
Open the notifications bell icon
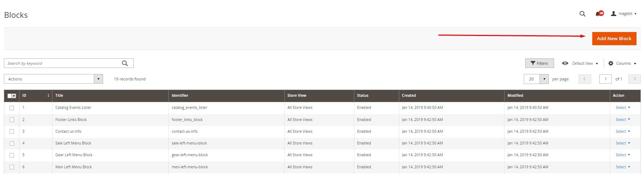(599, 14)
